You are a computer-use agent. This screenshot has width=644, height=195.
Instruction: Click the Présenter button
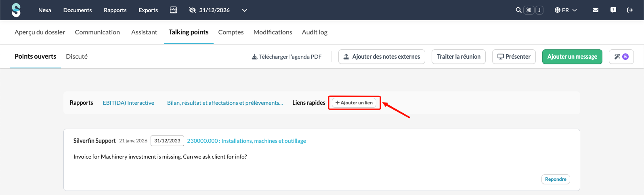coord(514,57)
